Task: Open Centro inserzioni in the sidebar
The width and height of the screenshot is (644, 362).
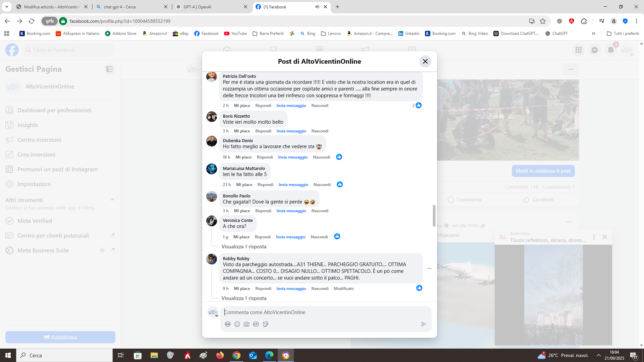Action: coord(60,140)
